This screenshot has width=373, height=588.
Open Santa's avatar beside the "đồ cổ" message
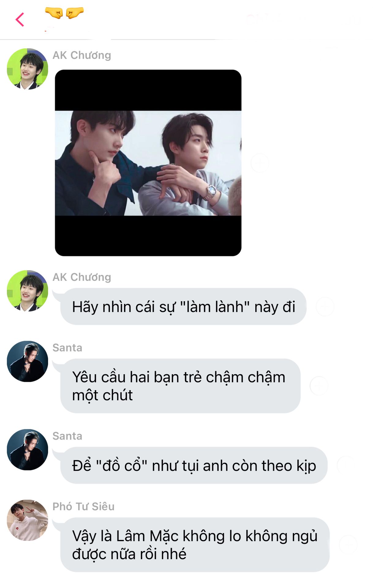(28, 450)
